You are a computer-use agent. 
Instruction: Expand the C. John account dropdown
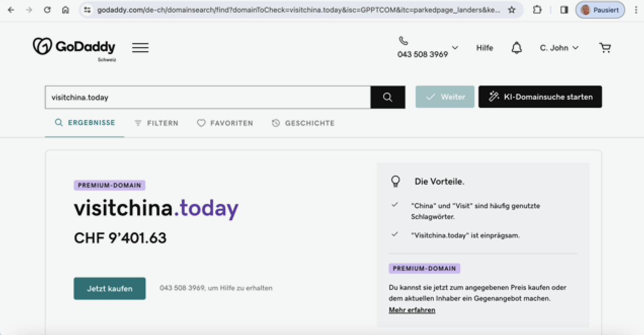coord(559,48)
